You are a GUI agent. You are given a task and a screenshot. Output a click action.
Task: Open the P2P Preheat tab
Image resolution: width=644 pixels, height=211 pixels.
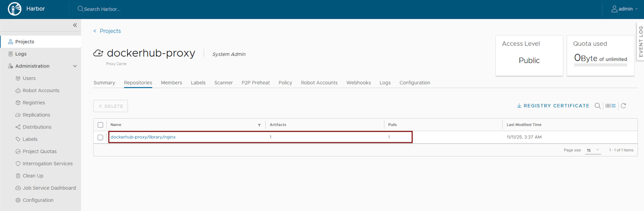(256, 83)
